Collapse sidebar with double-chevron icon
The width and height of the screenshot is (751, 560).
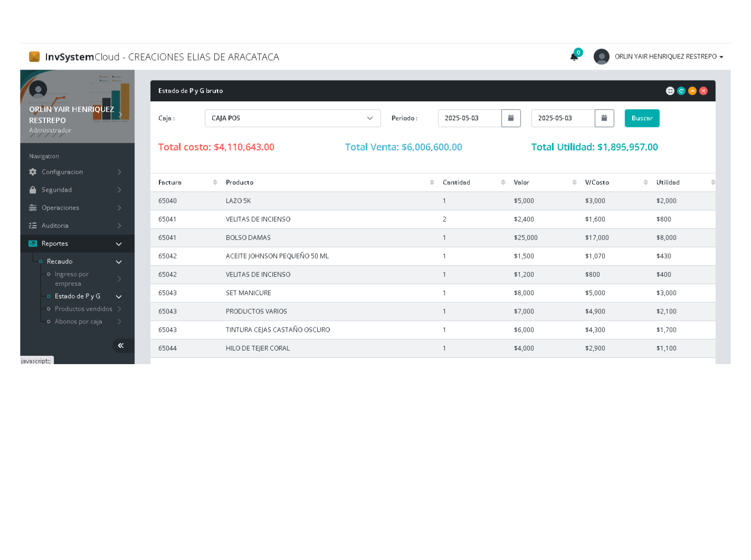point(121,345)
